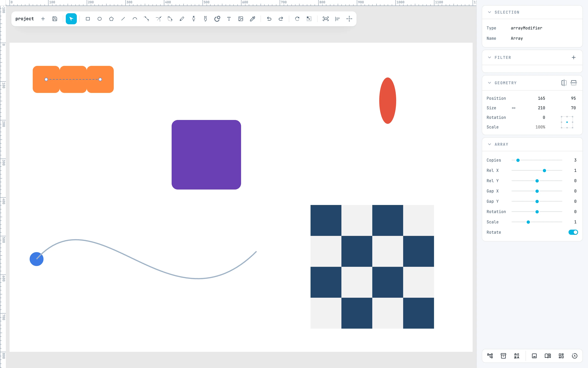
Task: Click the Save project icon
Action: tap(55, 19)
